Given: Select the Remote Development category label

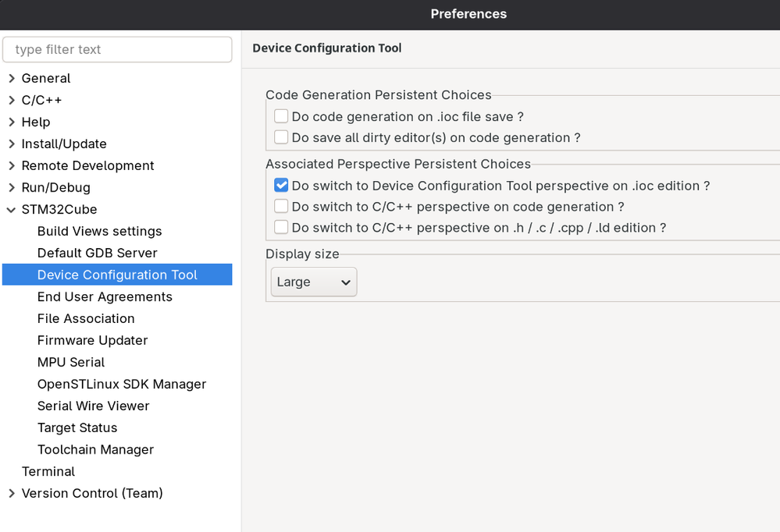Looking at the screenshot, I should click(x=88, y=165).
